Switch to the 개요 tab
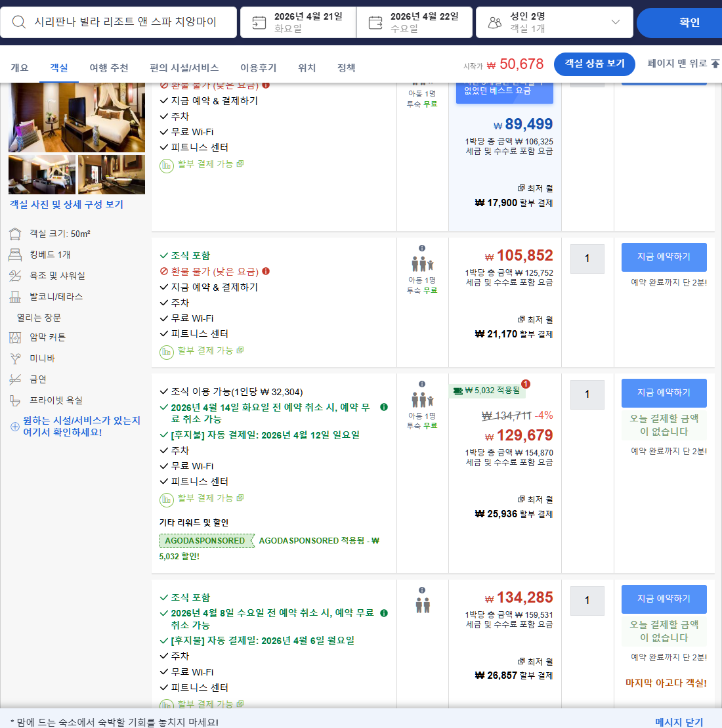Viewport: 722px width, 728px height. [x=20, y=68]
